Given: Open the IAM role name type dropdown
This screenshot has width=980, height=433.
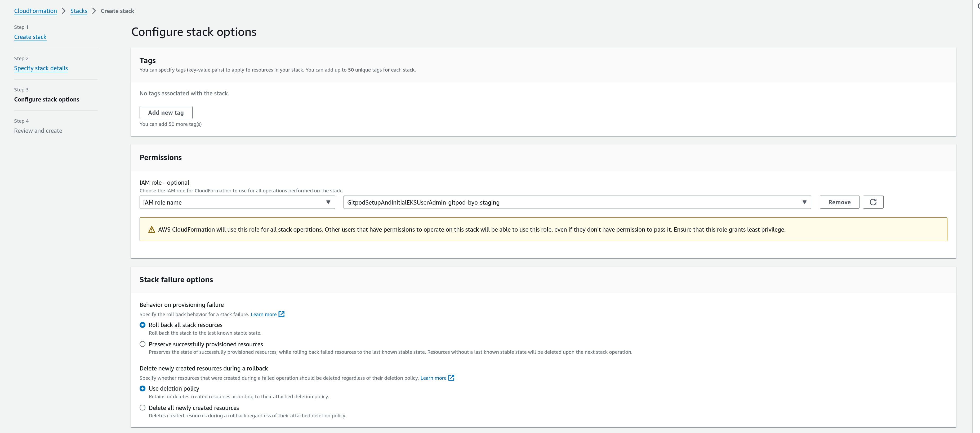Looking at the screenshot, I should click(x=237, y=202).
